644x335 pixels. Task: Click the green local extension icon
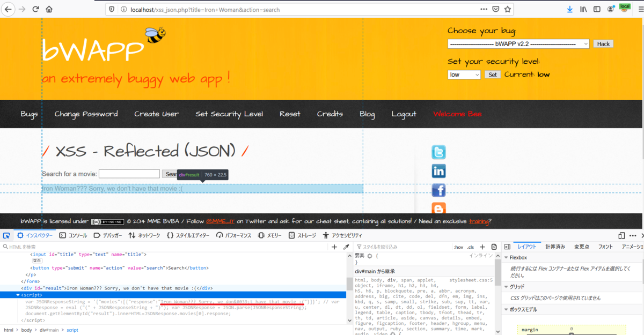coord(624,8)
